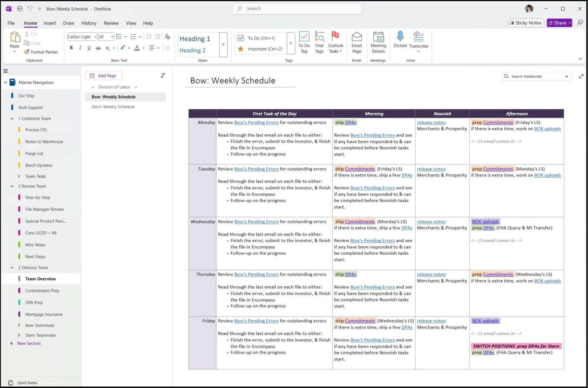Select the Format Painter tool

(41, 52)
